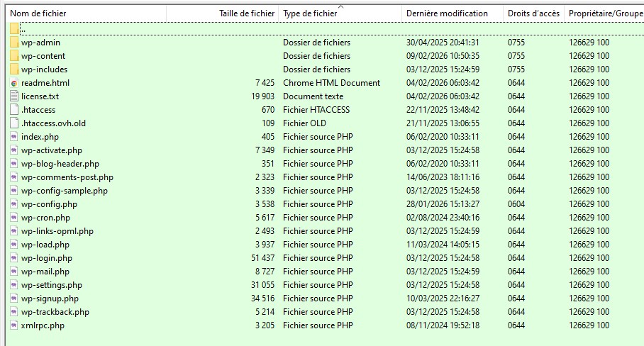This screenshot has width=644, height=346.
Task: Click the .htaccess.ovh.old file icon
Action: [14, 123]
